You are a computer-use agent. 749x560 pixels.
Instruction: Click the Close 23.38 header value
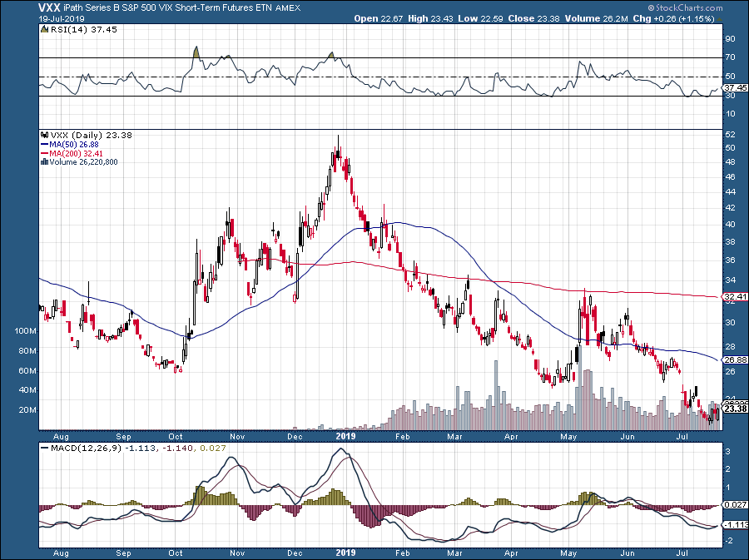tap(534, 18)
